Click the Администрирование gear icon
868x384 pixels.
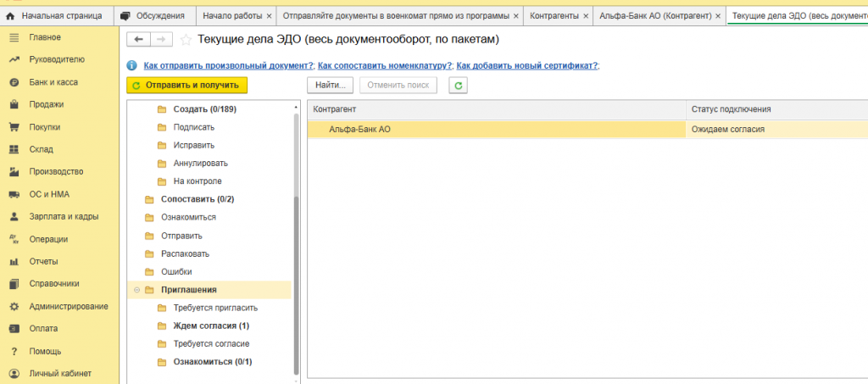point(15,307)
